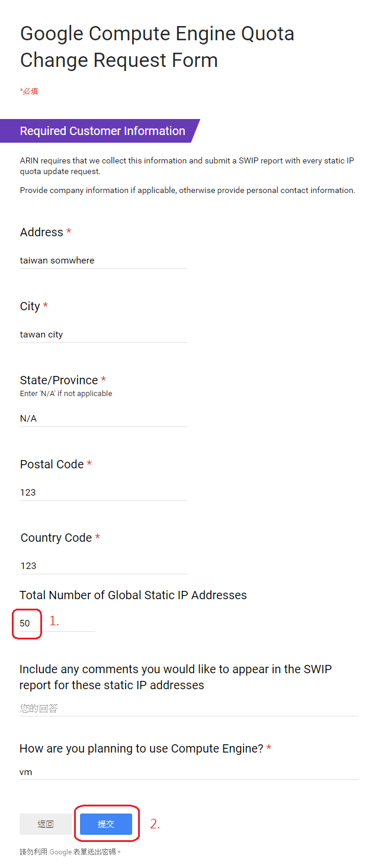Click the 'Enter N/A if not applicable' hint
Viewport: 381px width, 868px height.
point(66,394)
